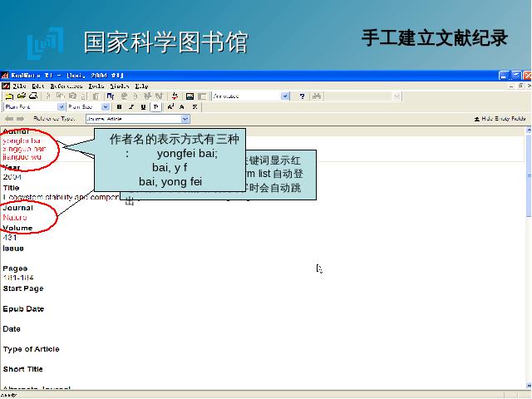The width and height of the screenshot is (532, 399).
Task: Apply Bold formatting
Action: (119, 107)
